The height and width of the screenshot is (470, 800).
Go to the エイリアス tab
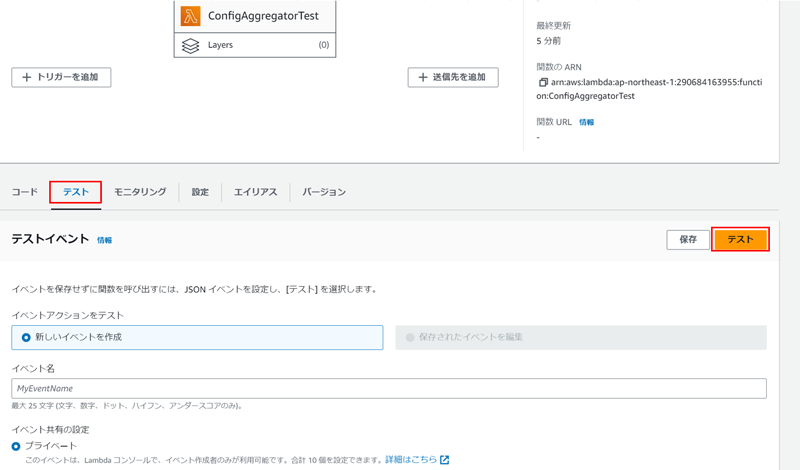pos(255,192)
